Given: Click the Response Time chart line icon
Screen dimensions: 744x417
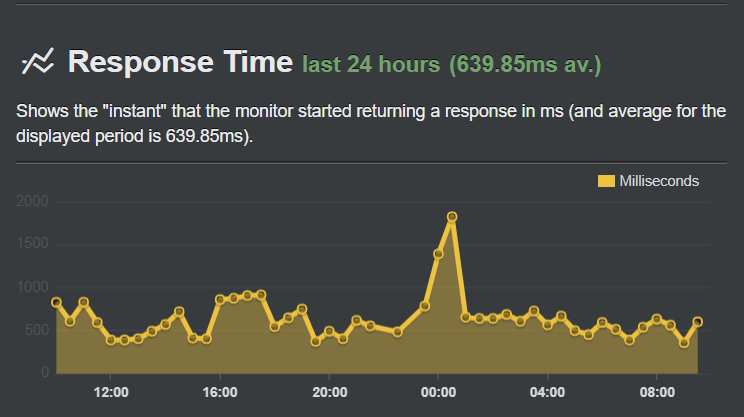Looking at the screenshot, I should [37, 62].
